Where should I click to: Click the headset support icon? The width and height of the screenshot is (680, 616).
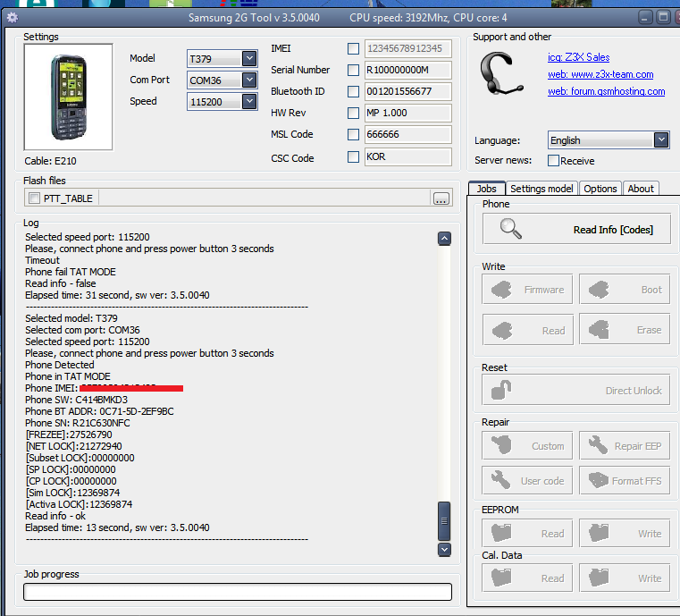[500, 73]
